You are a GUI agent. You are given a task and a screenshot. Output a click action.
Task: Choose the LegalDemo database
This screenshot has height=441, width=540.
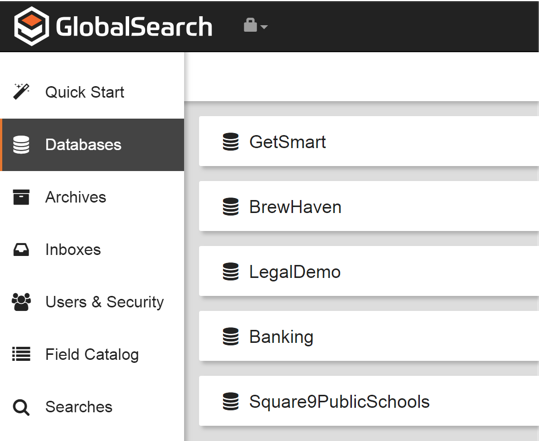[369, 272]
